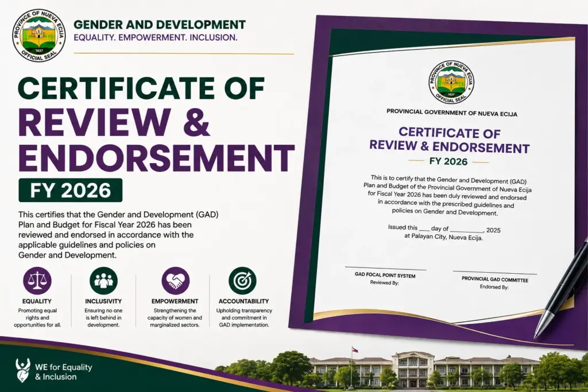Screen dimensions: 588x392
Task: Click 'Promoting equal rights and opportunities' text
Action: click(37, 318)
